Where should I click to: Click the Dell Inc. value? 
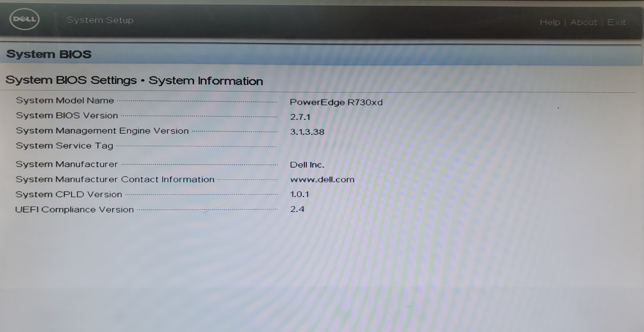[x=307, y=165]
